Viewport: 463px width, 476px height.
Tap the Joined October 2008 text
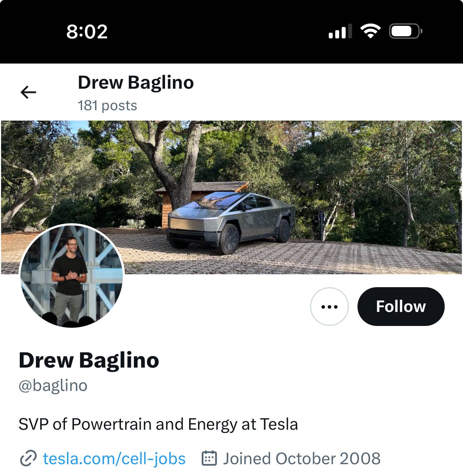301,459
